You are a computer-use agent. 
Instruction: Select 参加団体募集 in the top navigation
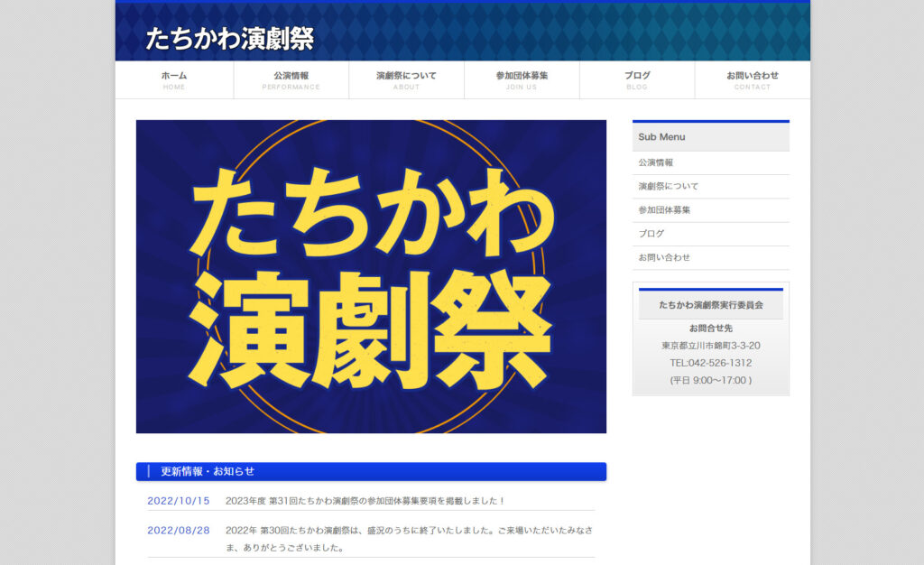point(522,79)
